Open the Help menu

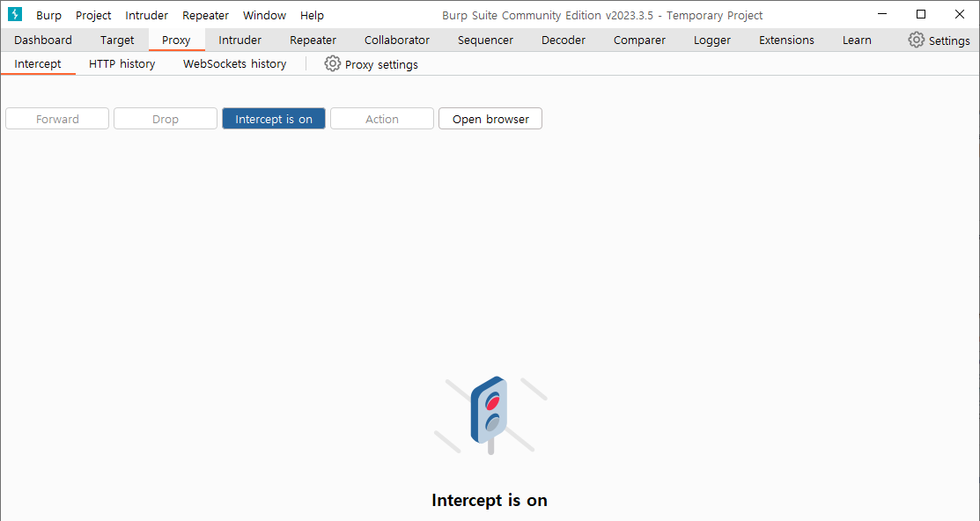(312, 16)
